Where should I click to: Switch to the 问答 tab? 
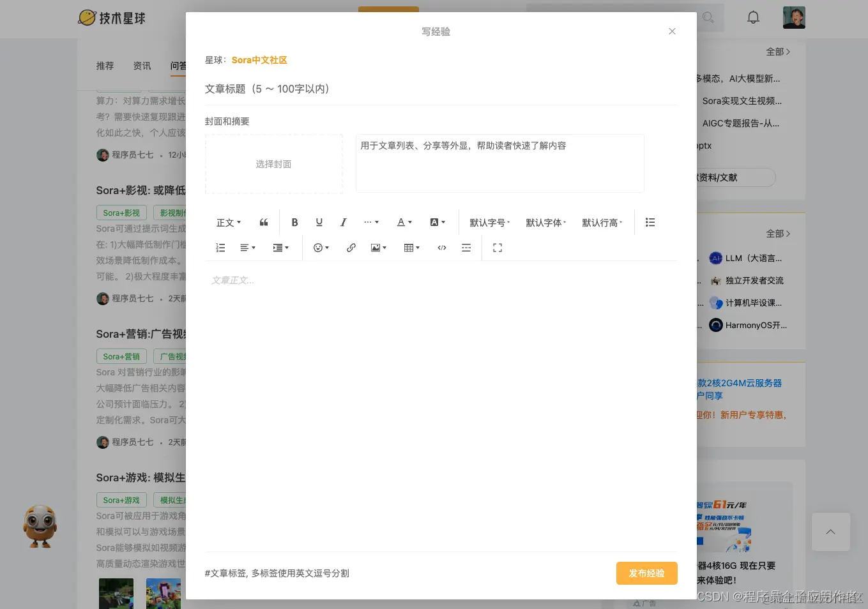pos(178,66)
